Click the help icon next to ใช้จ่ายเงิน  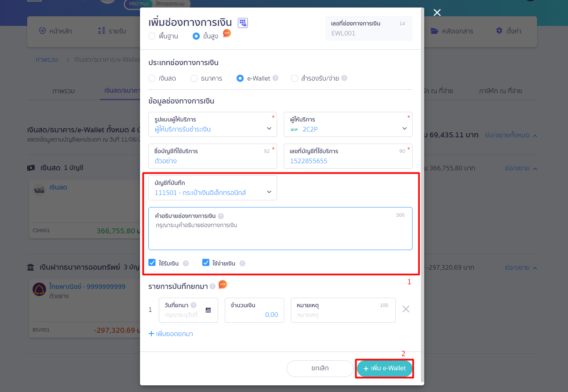[x=242, y=263]
